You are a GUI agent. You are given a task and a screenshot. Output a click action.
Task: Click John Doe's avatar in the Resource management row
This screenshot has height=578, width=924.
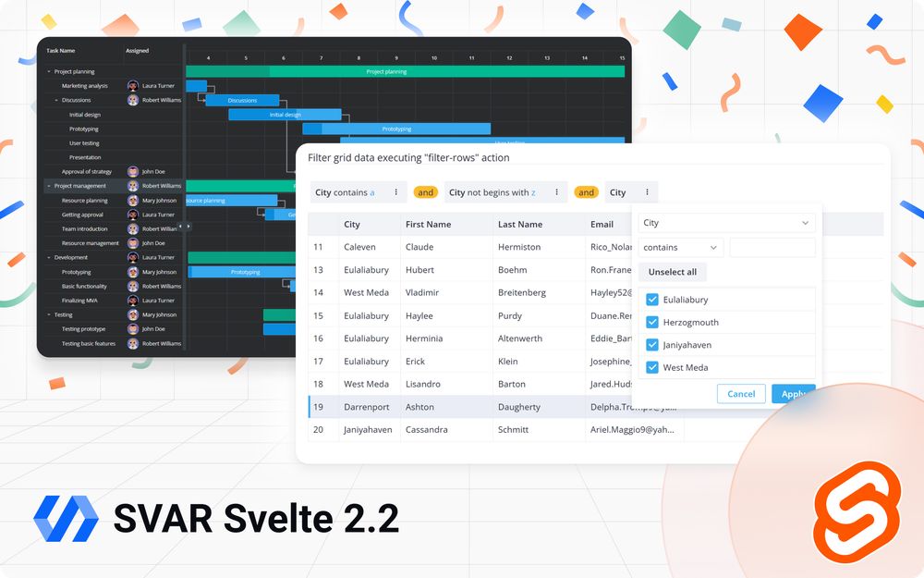point(133,243)
